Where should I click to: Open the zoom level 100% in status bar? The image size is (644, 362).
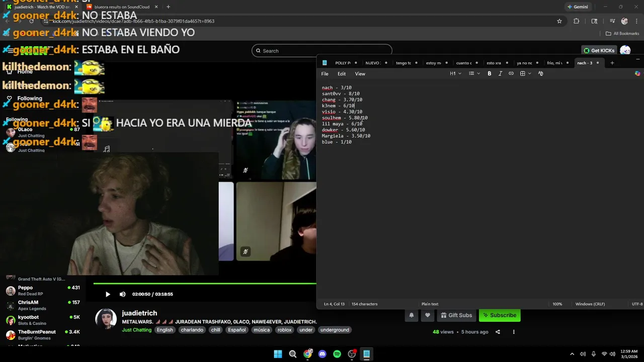[557, 304]
